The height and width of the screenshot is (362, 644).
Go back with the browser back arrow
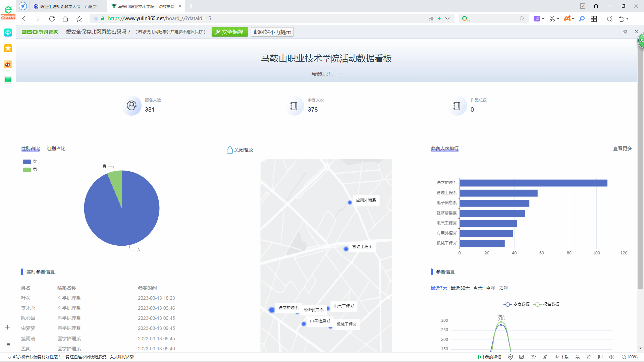point(24,19)
